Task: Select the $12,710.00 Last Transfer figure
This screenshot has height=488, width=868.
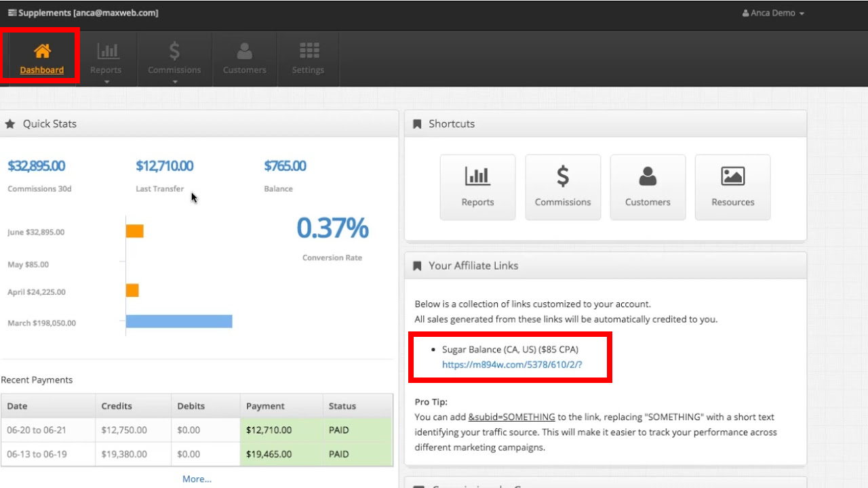Action: tap(165, 166)
